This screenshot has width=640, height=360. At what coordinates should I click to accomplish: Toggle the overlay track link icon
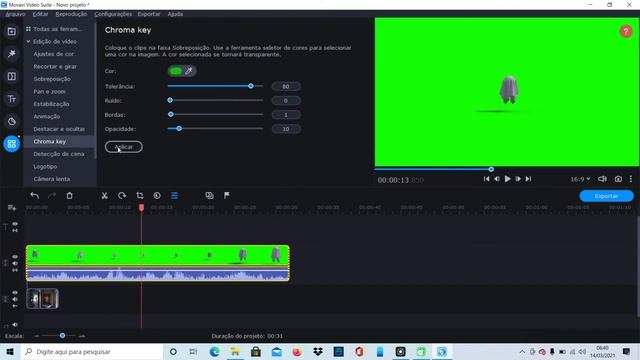(x=15, y=270)
